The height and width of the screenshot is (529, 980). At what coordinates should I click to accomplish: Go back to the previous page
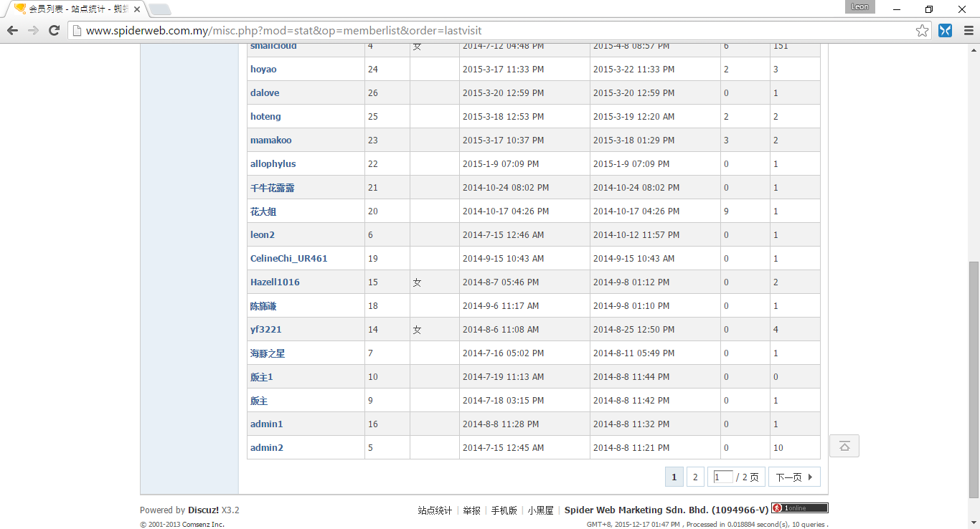(x=12, y=30)
